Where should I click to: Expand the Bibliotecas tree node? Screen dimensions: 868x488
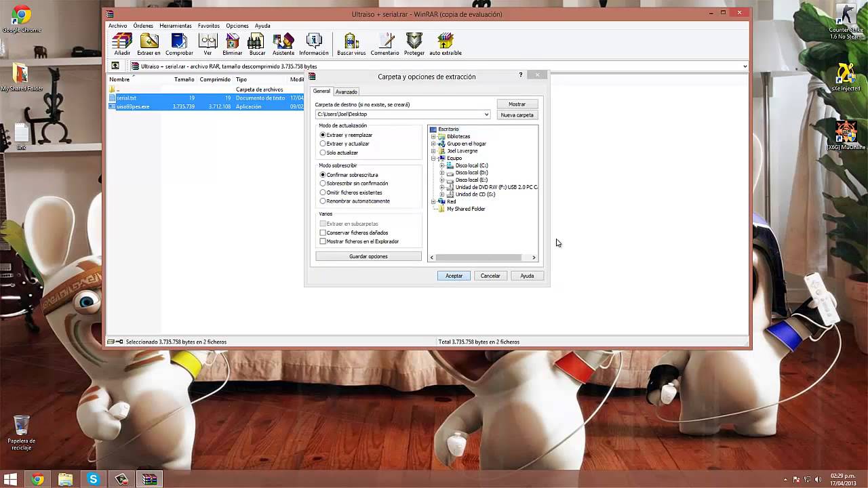pyautogui.click(x=433, y=136)
